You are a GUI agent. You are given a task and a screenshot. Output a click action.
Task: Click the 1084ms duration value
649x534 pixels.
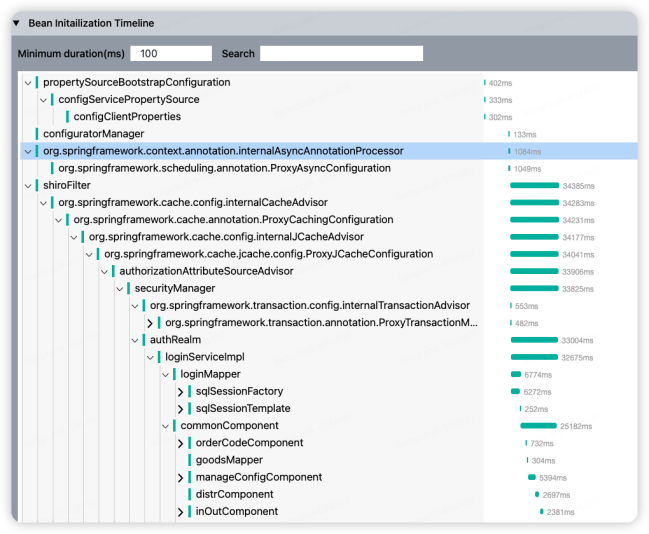click(x=527, y=152)
